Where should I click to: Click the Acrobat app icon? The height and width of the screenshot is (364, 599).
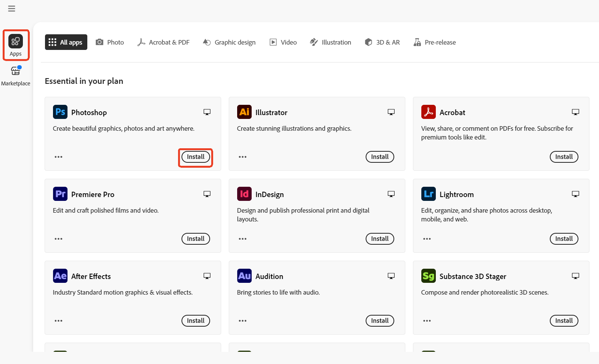429,112
